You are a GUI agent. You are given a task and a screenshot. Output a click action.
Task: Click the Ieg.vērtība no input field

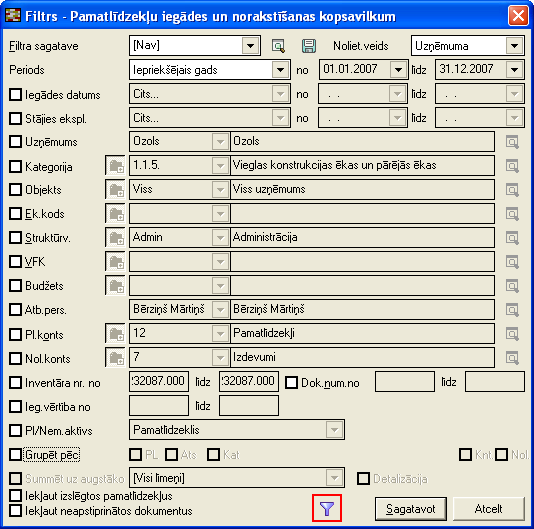[159, 406]
